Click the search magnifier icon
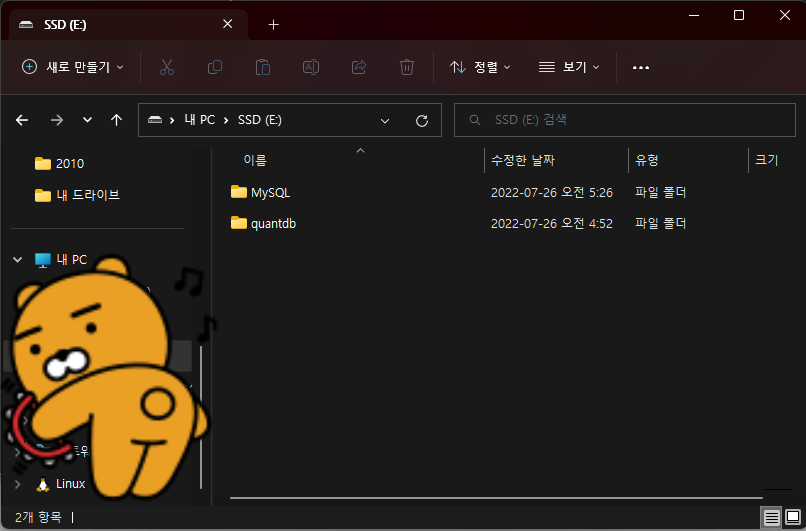Image resolution: width=806 pixels, height=531 pixels. click(475, 120)
